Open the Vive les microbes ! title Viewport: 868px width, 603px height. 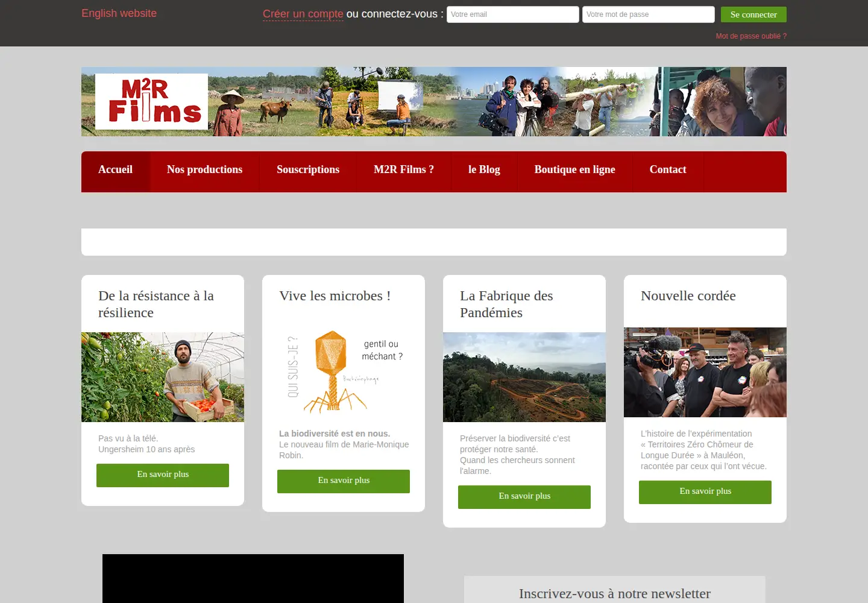[x=335, y=295]
